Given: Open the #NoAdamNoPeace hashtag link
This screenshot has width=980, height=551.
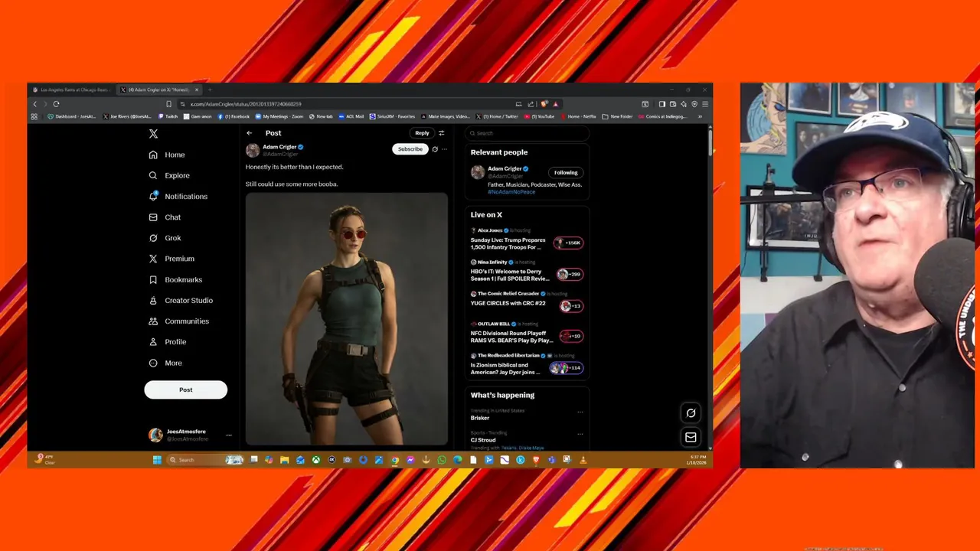Looking at the screenshot, I should [x=511, y=192].
